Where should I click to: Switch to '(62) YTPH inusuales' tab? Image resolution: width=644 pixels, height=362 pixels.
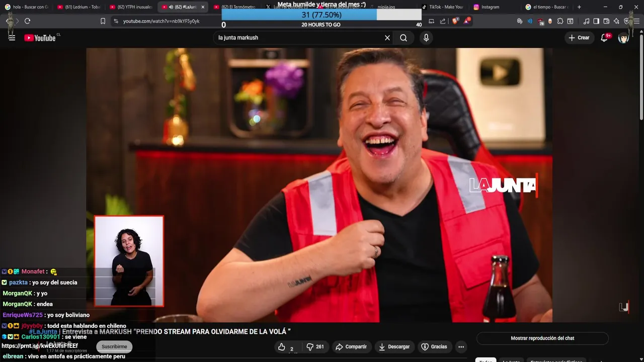pyautogui.click(x=131, y=7)
